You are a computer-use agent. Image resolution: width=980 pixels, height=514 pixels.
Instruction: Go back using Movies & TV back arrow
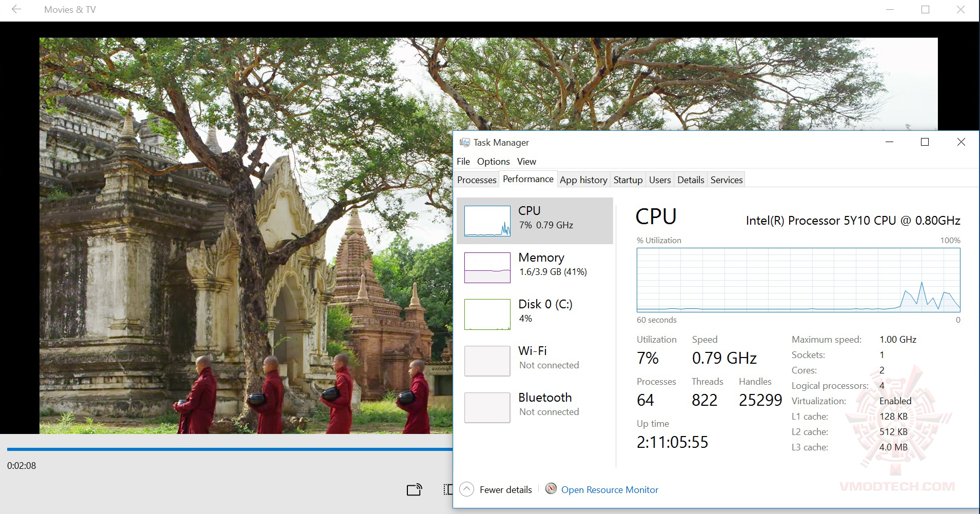click(x=16, y=9)
